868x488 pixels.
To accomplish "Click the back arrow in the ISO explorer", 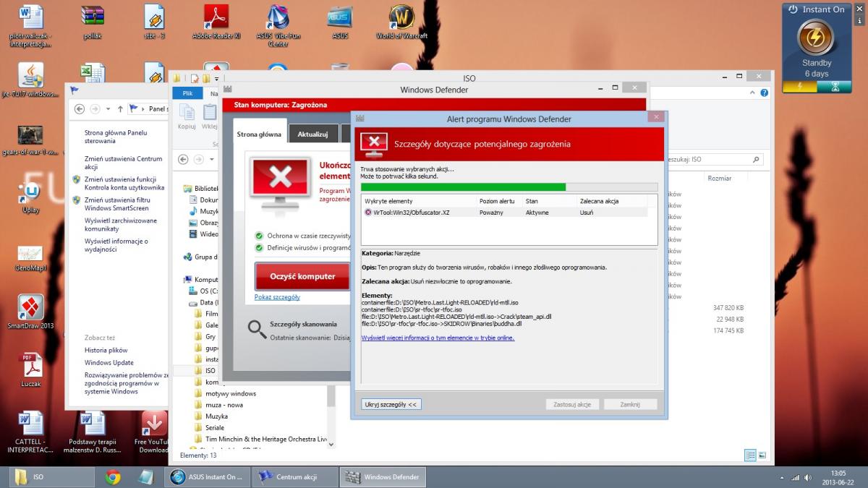I will click(x=184, y=159).
